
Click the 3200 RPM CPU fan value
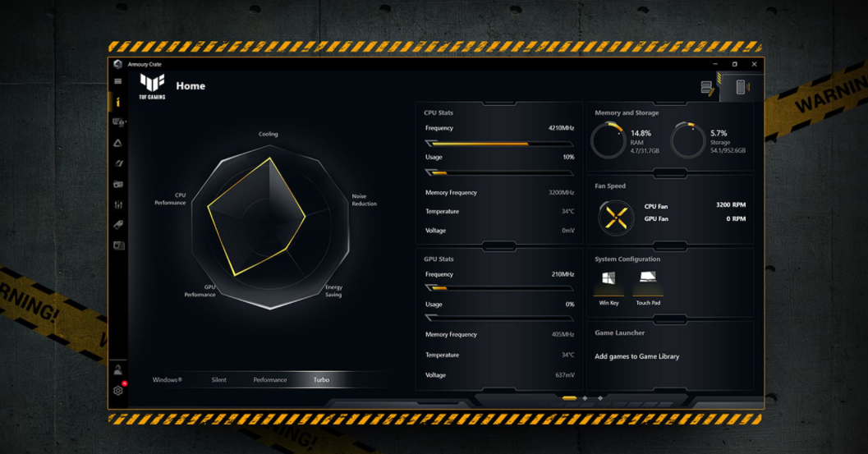click(x=731, y=205)
